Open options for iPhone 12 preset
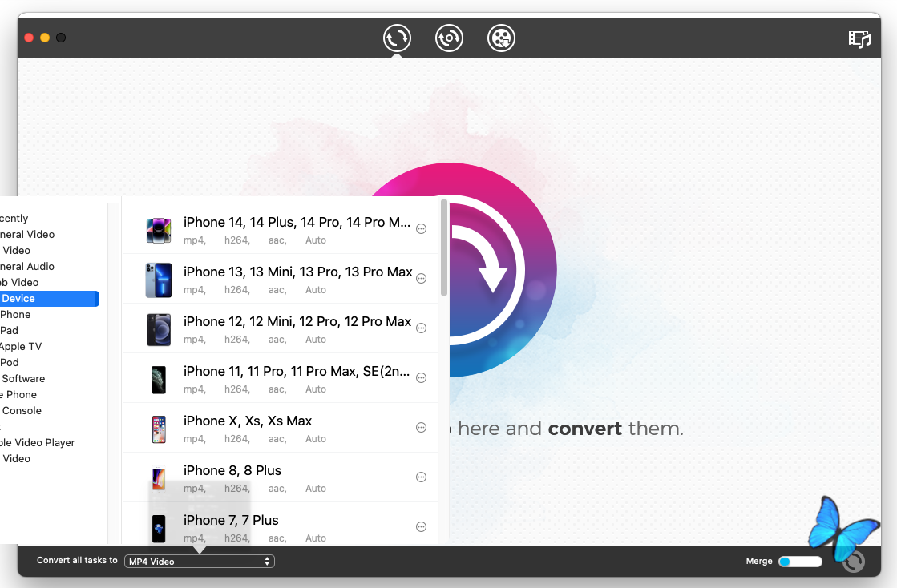This screenshot has height=588, width=897. (x=421, y=328)
